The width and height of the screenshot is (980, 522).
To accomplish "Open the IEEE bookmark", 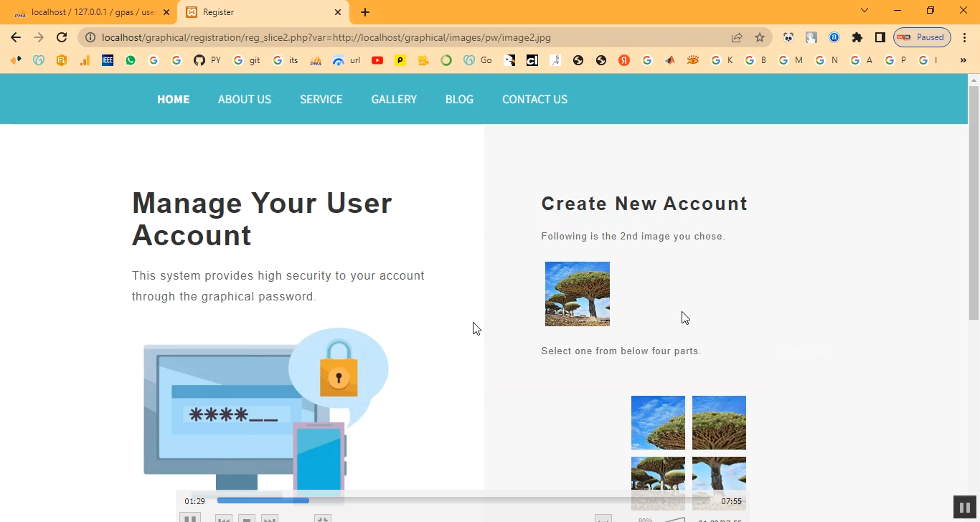I will click(x=108, y=60).
